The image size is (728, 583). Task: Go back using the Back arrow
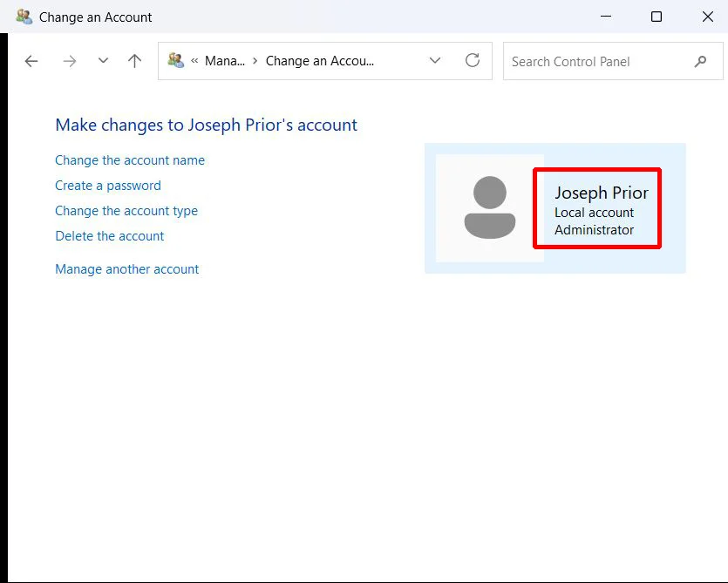tap(31, 61)
